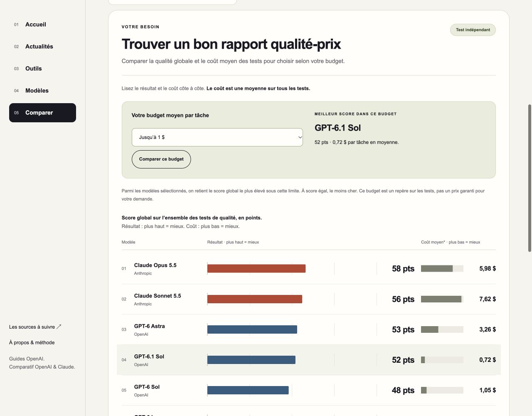
Task: Open the Actualités section
Action: pos(42,47)
